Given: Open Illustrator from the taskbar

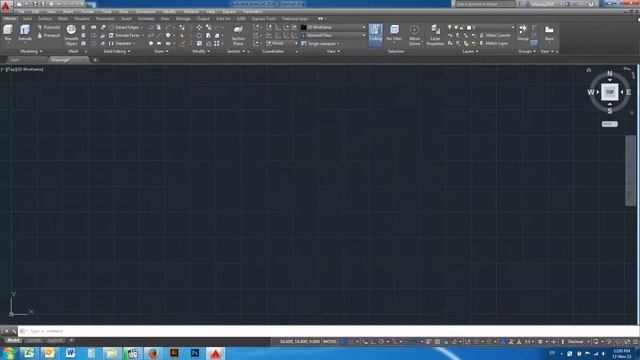Looking at the screenshot, I should [x=174, y=353].
